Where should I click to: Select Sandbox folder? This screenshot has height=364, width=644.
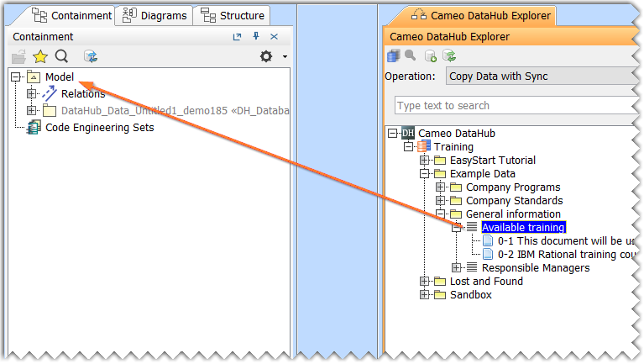point(471,295)
